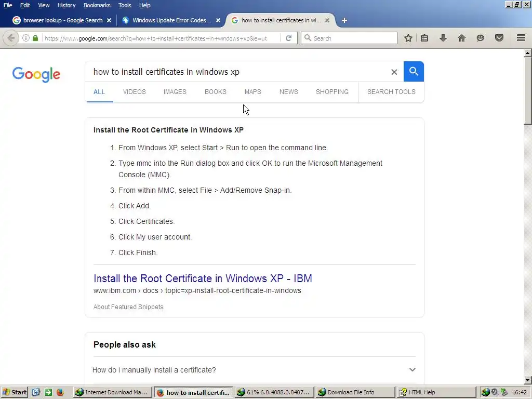Expand 'How do I manually install a certificate?'
Screen dimensions: 532x399
[255, 370]
